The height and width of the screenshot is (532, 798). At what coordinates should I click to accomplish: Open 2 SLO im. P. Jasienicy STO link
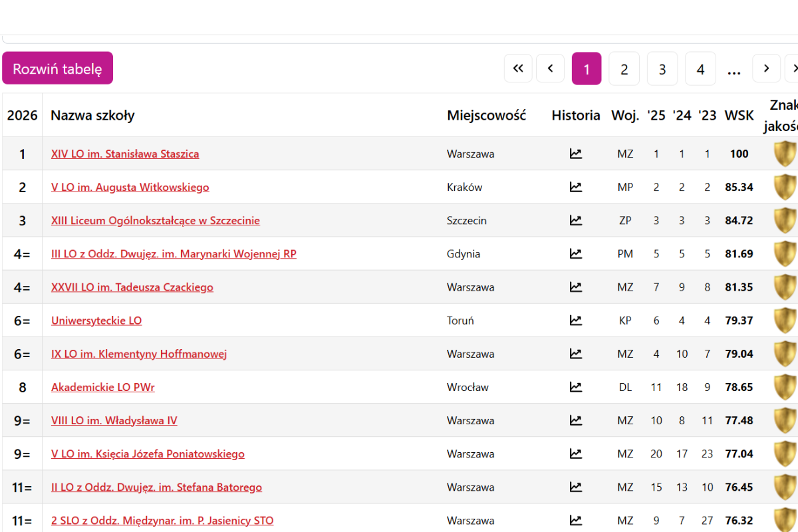point(162,520)
